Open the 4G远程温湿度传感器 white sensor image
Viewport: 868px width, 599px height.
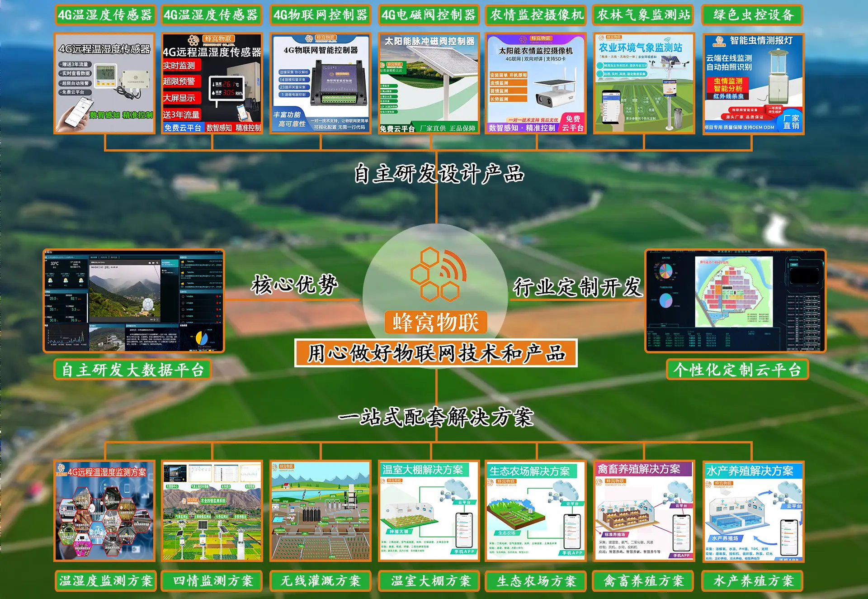(x=104, y=83)
